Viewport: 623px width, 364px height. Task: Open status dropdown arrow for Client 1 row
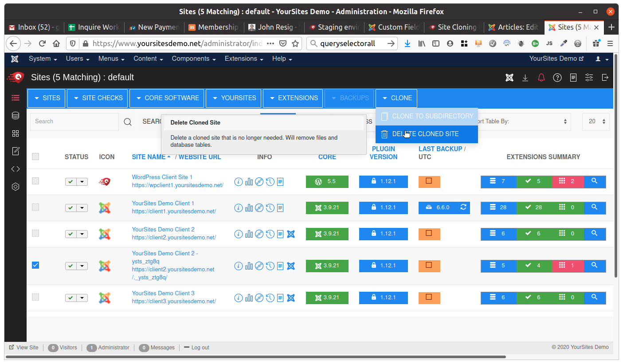click(x=82, y=208)
